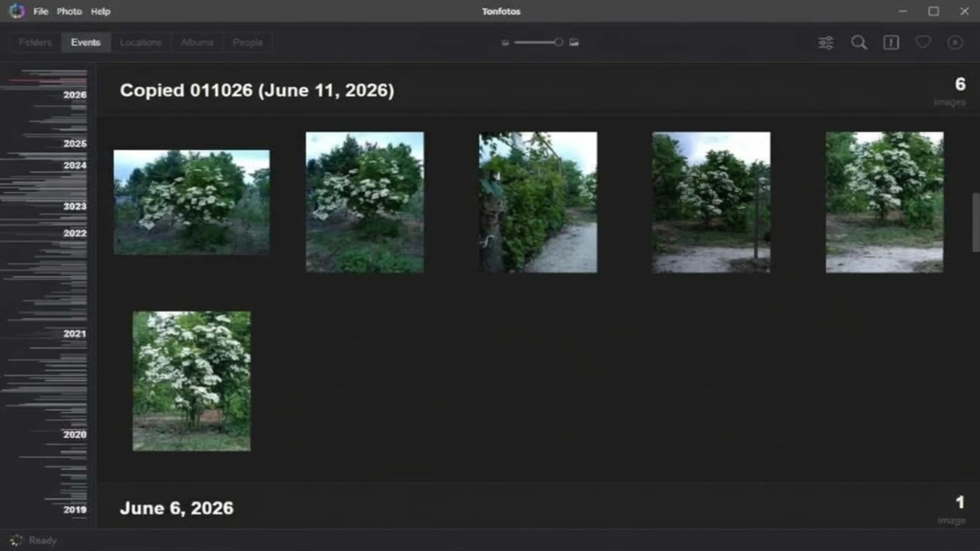The height and width of the screenshot is (551, 980).
Task: Open the first landscape flowering bush photo
Action: click(x=191, y=202)
